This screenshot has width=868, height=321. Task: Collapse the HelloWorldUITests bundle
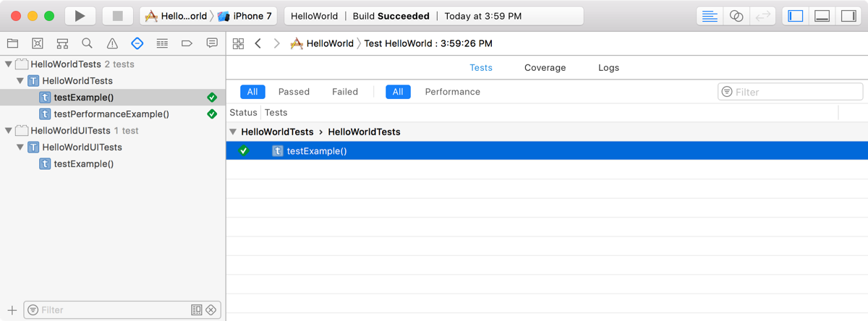[x=8, y=131]
